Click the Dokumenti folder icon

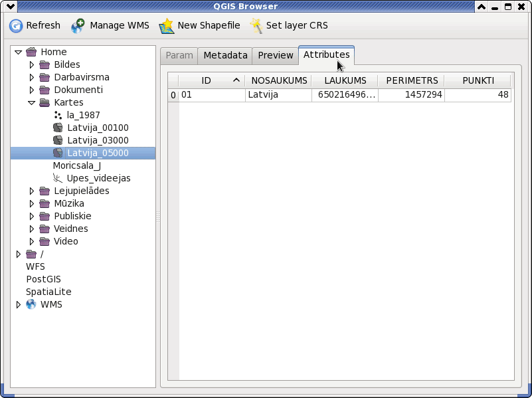(44, 90)
